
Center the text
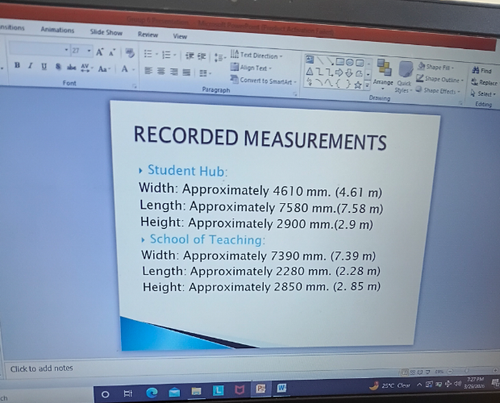click(x=161, y=71)
